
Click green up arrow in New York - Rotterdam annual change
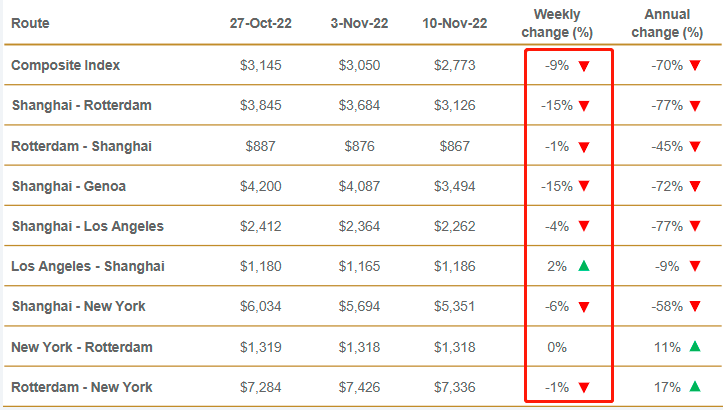tap(693, 346)
